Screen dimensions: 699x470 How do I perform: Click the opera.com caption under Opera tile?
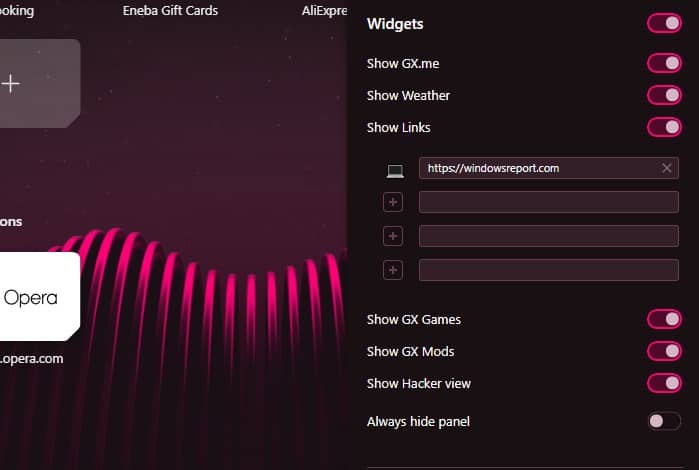31,359
